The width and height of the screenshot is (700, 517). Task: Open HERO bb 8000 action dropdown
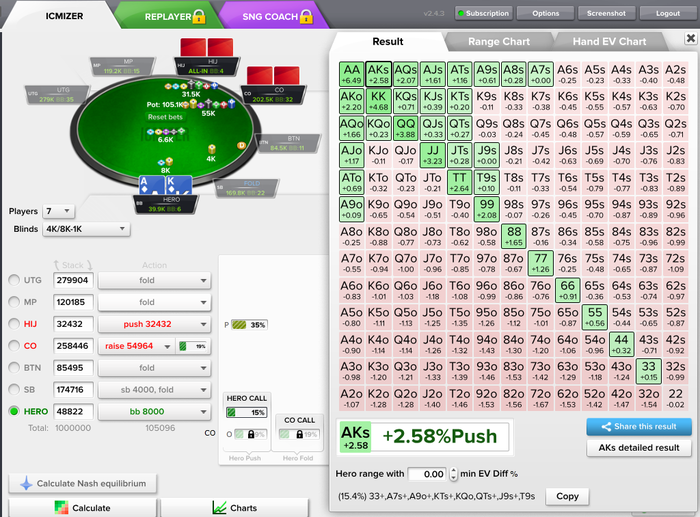pyautogui.click(x=154, y=412)
